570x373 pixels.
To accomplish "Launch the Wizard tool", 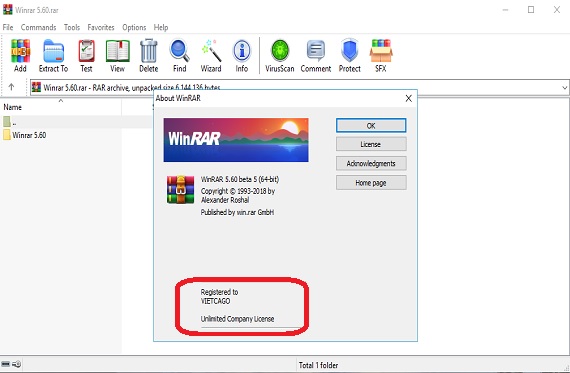I will [211, 56].
